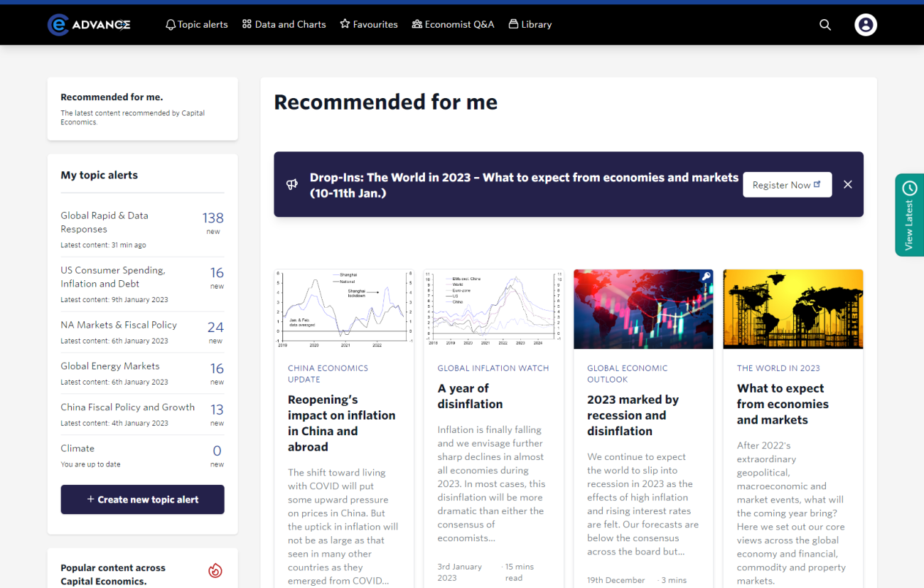Click the Advance logo in header
Screen dimensions: 924x588
(89, 25)
